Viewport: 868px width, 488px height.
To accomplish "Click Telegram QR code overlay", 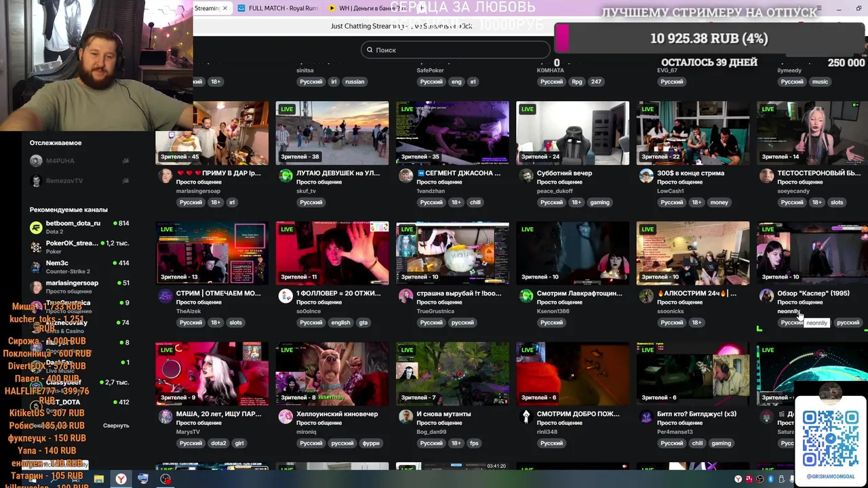I will 830,438.
